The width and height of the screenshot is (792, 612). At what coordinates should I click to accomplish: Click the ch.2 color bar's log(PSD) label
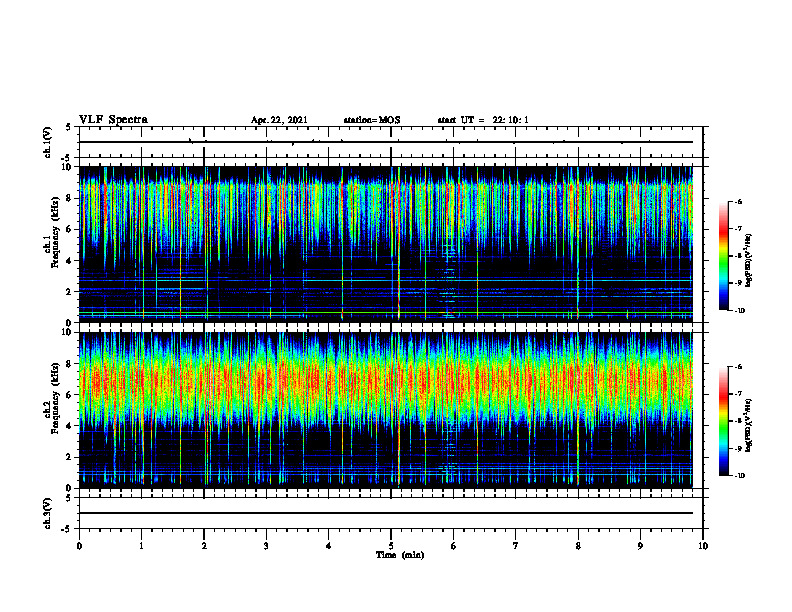click(x=749, y=426)
